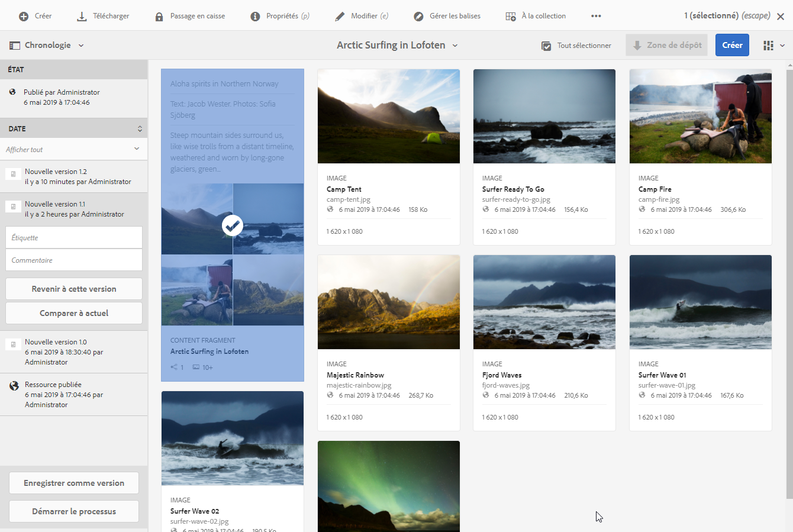Screen dimensions: 793x532
Task: Click the card view layout icon
Action: [768, 46]
